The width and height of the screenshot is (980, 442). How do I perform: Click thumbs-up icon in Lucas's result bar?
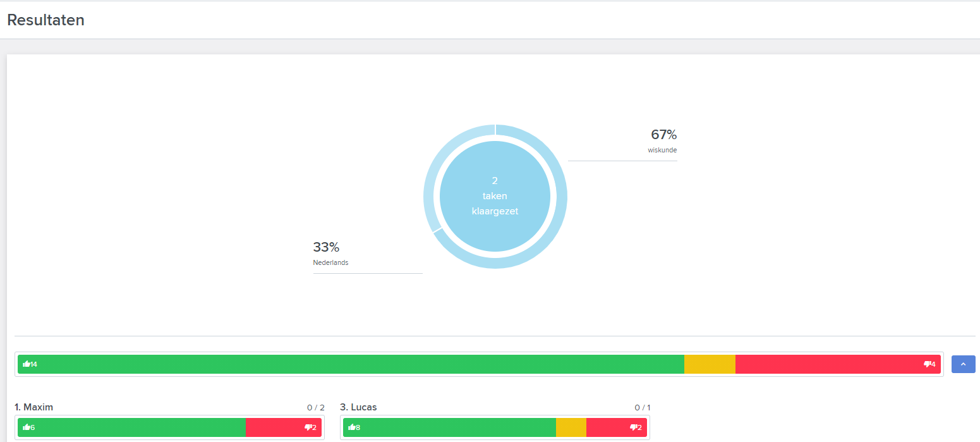coord(352,427)
